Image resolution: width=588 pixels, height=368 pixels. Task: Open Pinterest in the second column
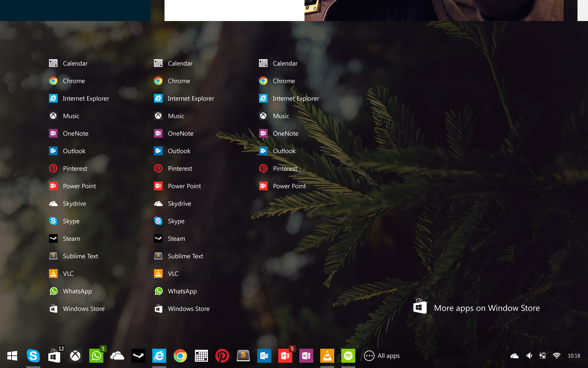173,168
